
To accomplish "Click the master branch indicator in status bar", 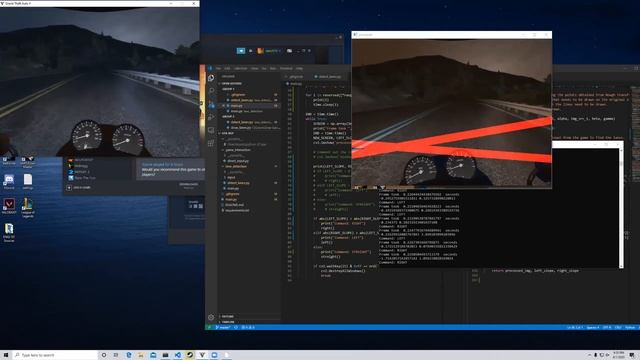I will pos(223,327).
